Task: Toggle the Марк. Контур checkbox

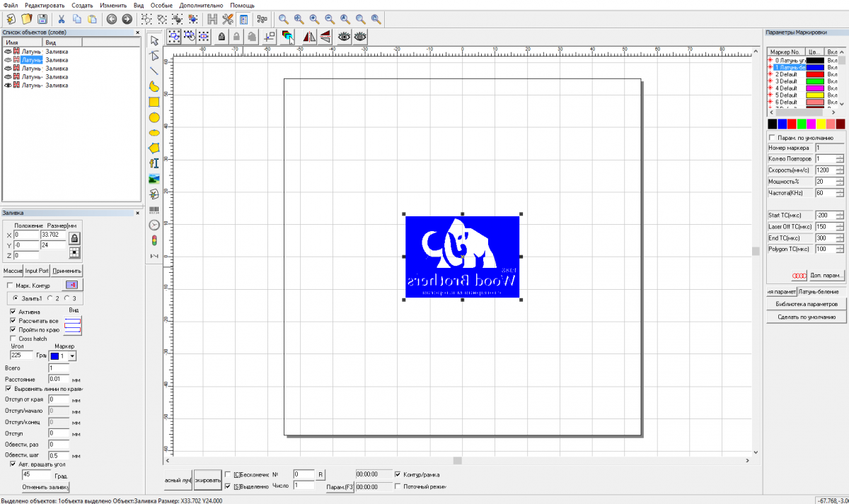Action: [10, 286]
